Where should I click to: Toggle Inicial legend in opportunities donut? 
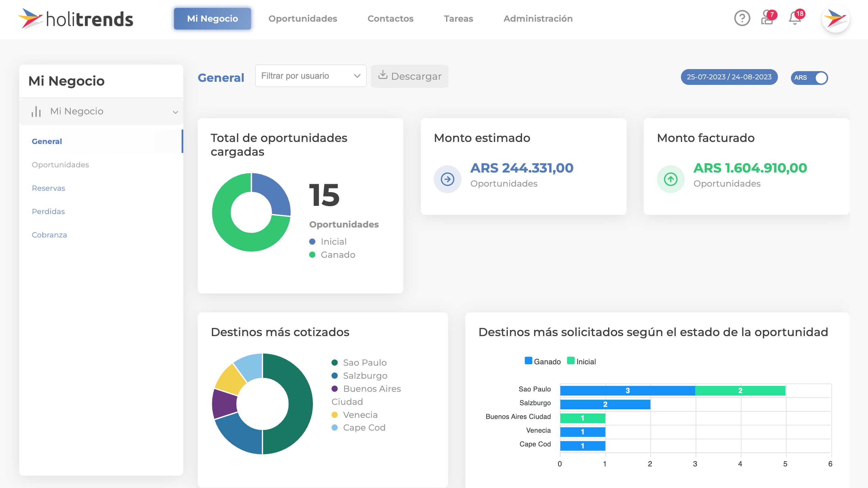pyautogui.click(x=328, y=242)
